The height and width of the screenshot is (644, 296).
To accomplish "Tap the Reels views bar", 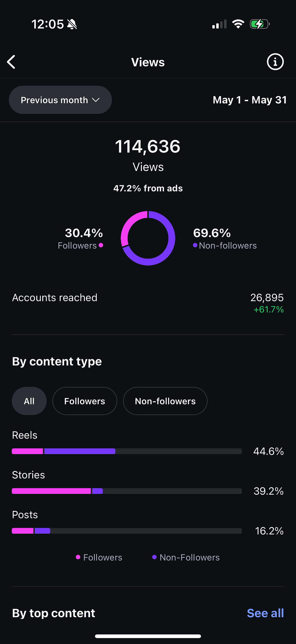I will point(127,451).
